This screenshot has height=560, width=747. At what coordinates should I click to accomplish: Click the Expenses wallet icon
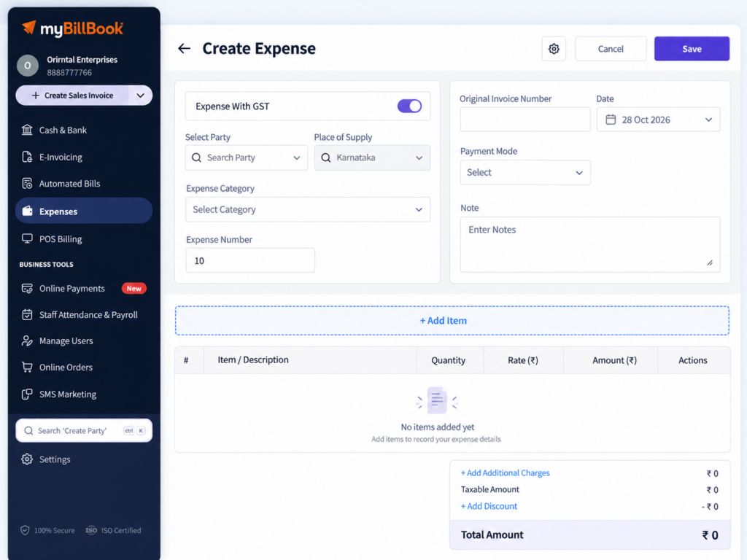(x=27, y=211)
